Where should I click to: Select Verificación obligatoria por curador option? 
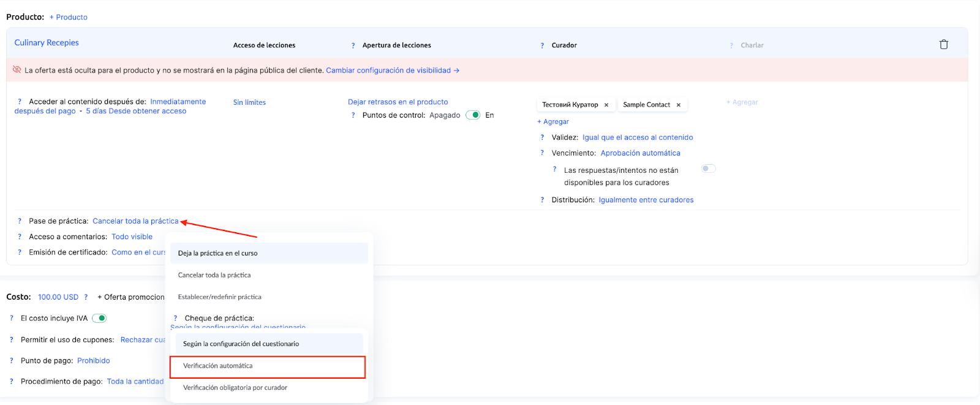point(235,388)
